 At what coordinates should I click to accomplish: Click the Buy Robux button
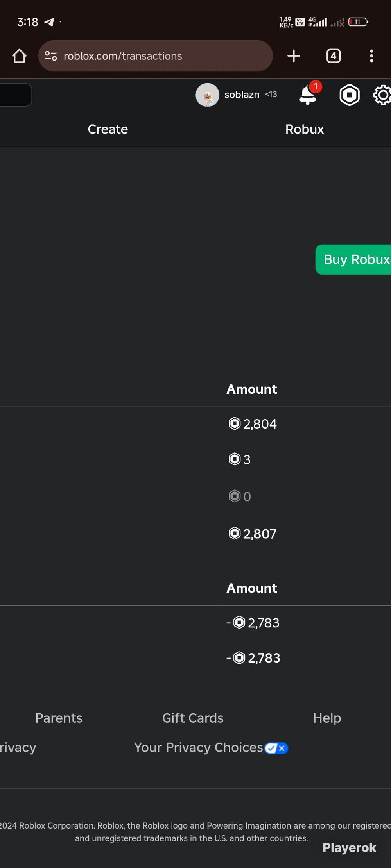tap(353, 259)
